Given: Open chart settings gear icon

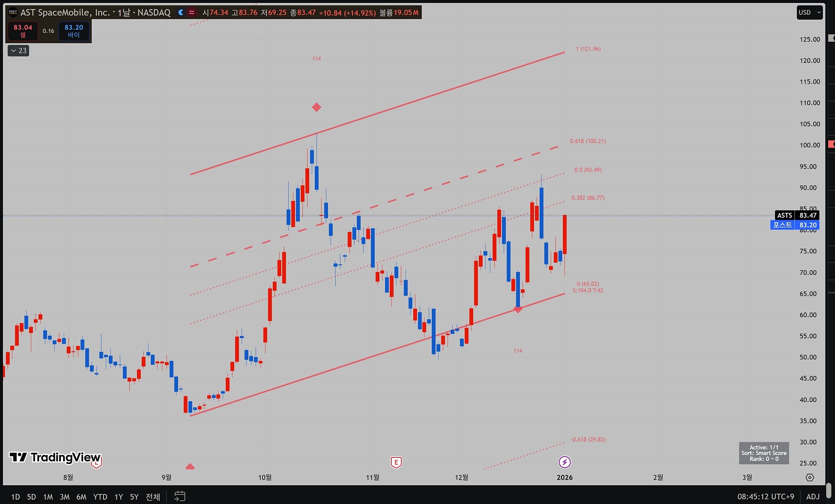Looking at the screenshot, I should click(x=809, y=477).
